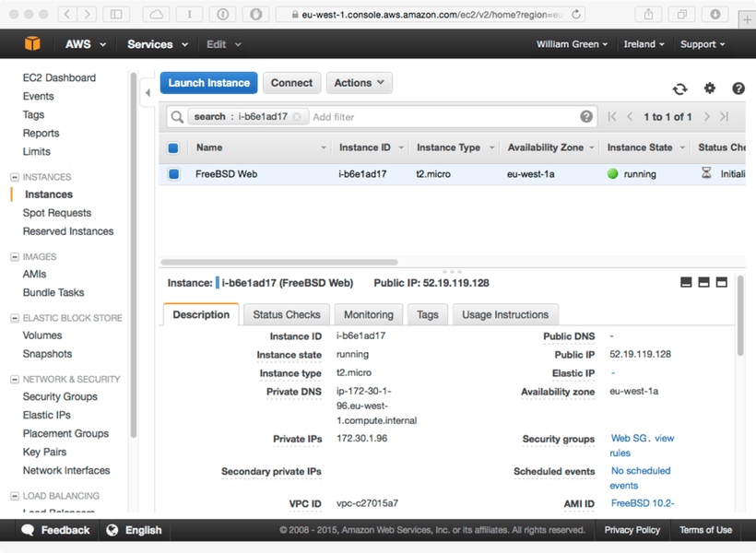Collapse the ELASTIC BLOCK STORE section
The height and width of the screenshot is (553, 756).
(x=15, y=318)
